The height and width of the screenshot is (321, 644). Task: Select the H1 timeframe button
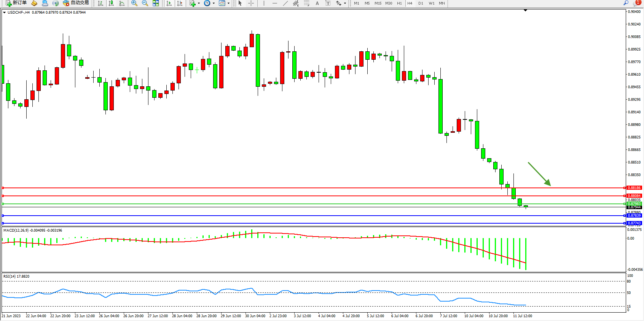tap(399, 3)
